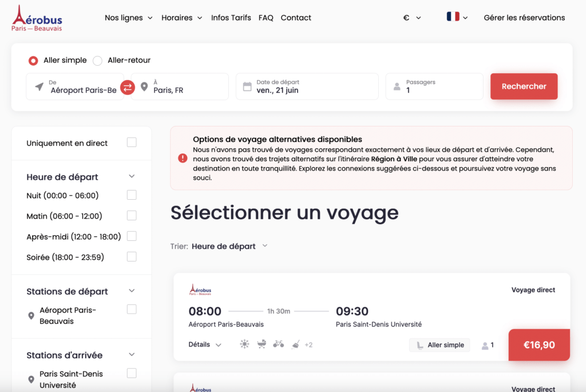586x392 pixels.
Task: Click the air conditioning snowflake icon
Action: 244,344
